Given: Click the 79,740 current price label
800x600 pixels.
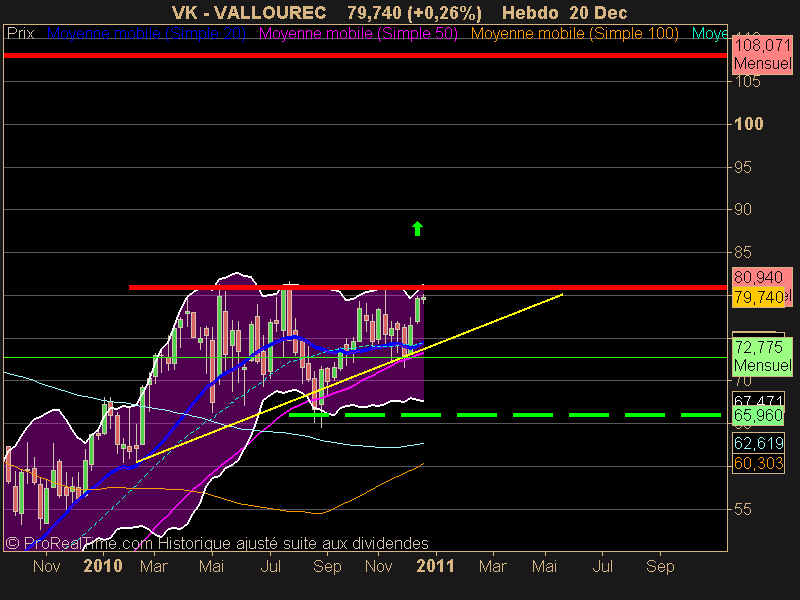Looking at the screenshot, I should point(758,297).
